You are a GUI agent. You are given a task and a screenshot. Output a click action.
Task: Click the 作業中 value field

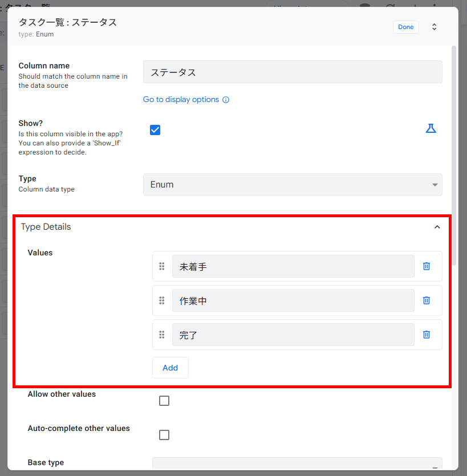click(x=293, y=300)
